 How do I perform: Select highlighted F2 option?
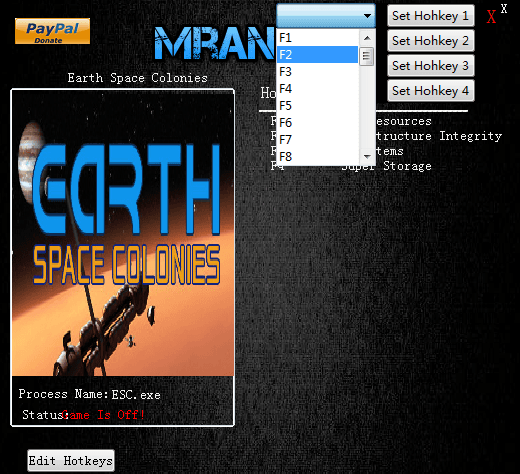click(x=317, y=54)
